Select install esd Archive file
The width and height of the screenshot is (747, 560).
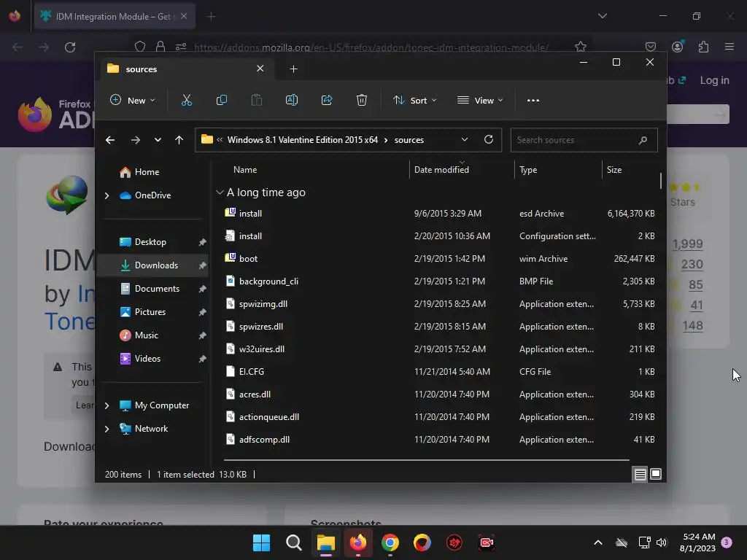439,214
